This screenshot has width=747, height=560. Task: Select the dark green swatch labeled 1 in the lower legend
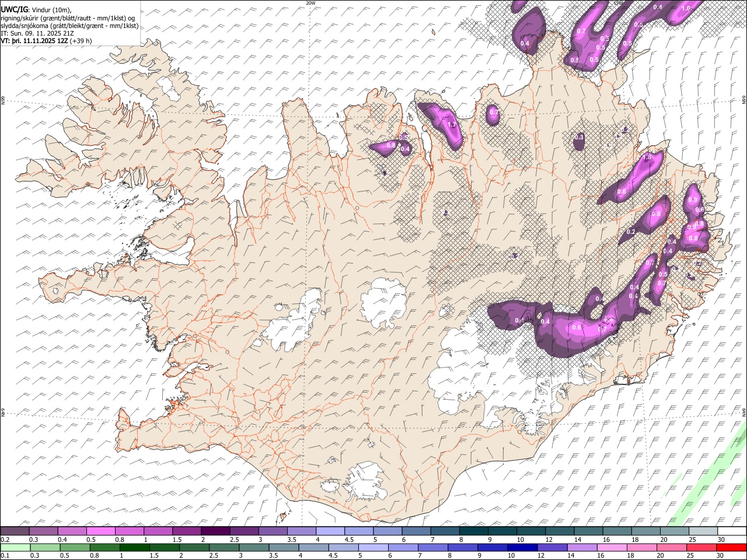tap(135, 547)
